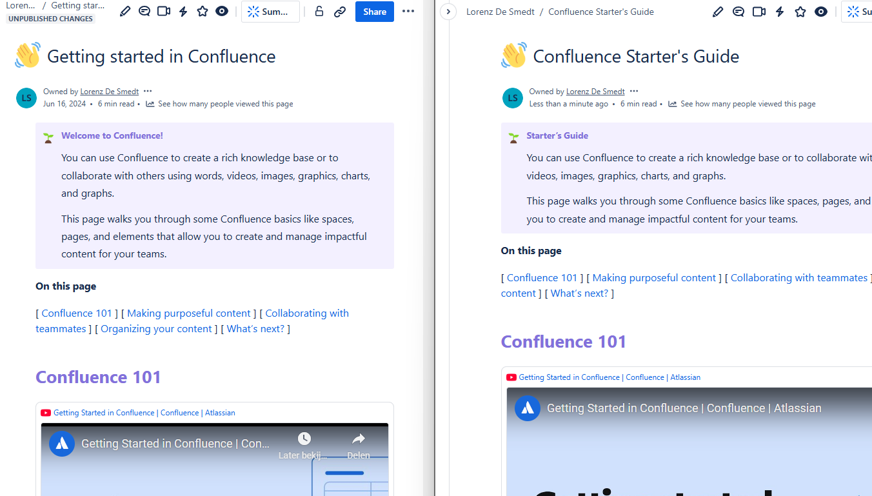Open comments icon in left window toolbar
The height and width of the screenshot is (496, 872).
(x=144, y=11)
